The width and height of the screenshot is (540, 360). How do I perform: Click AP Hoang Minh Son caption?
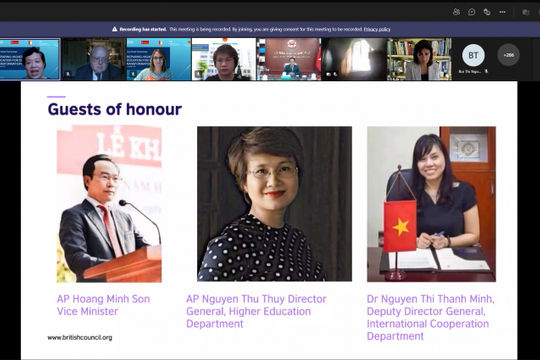point(103,305)
